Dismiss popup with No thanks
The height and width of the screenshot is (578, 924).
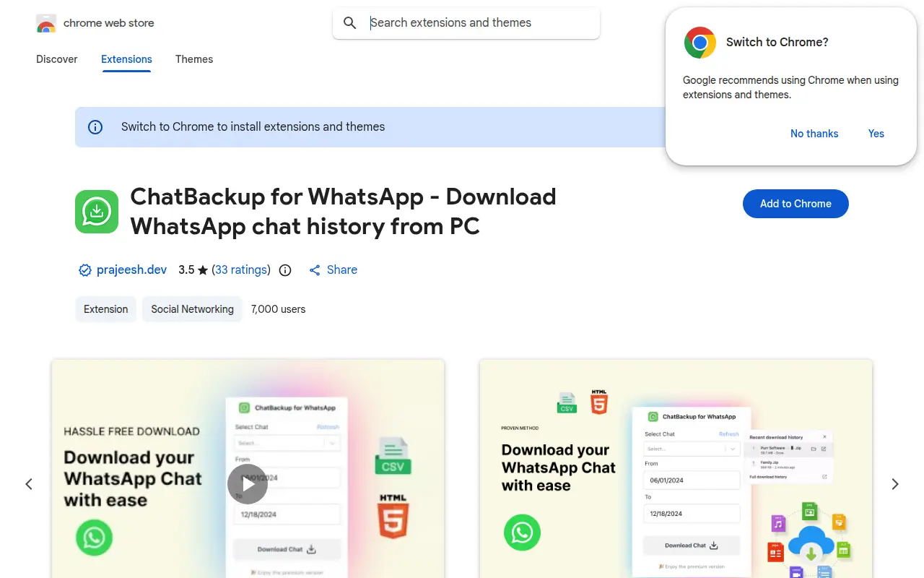click(x=814, y=134)
